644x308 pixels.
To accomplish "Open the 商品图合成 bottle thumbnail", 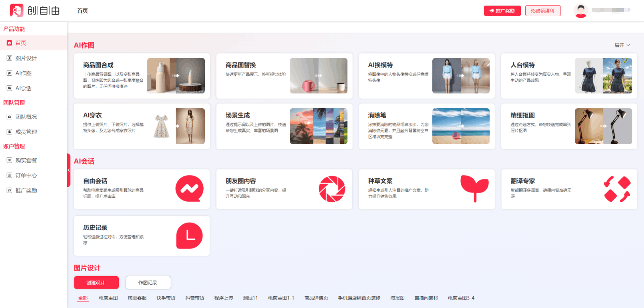I will [x=176, y=76].
